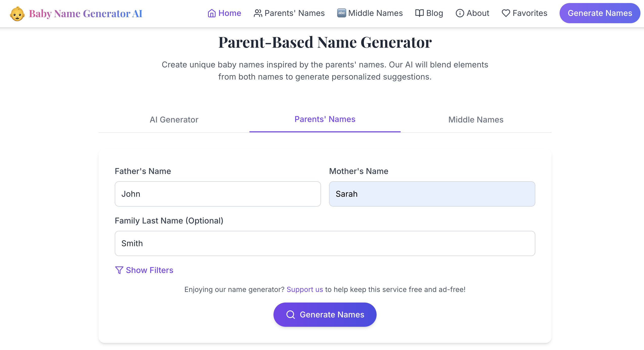Click the Generate Names header button
Viewport: 644px width, 350px height.
[x=600, y=13]
